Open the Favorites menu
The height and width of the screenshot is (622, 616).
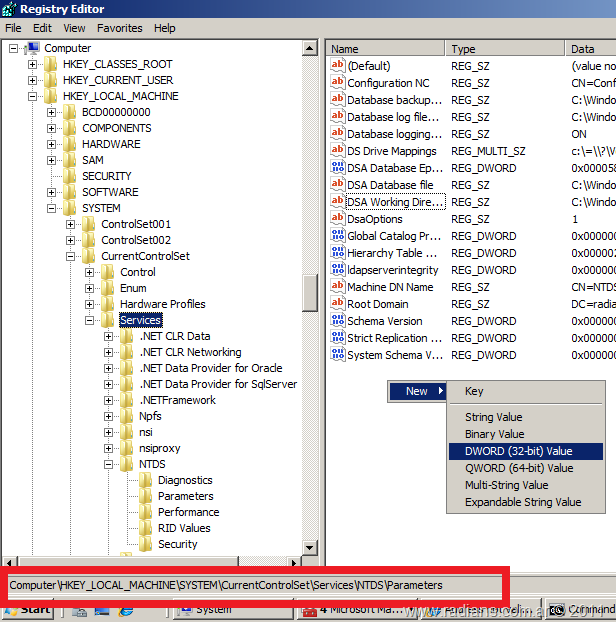pos(119,28)
